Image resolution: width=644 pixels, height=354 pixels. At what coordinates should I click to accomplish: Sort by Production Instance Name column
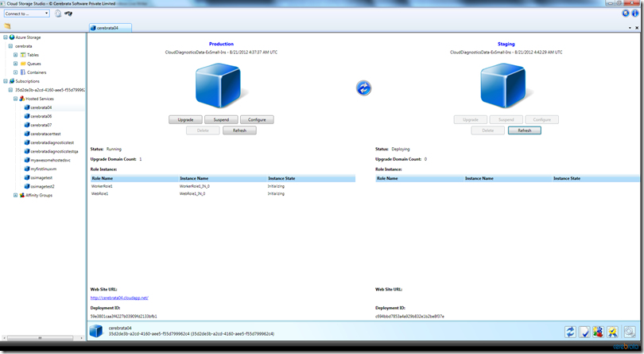pyautogui.click(x=223, y=178)
